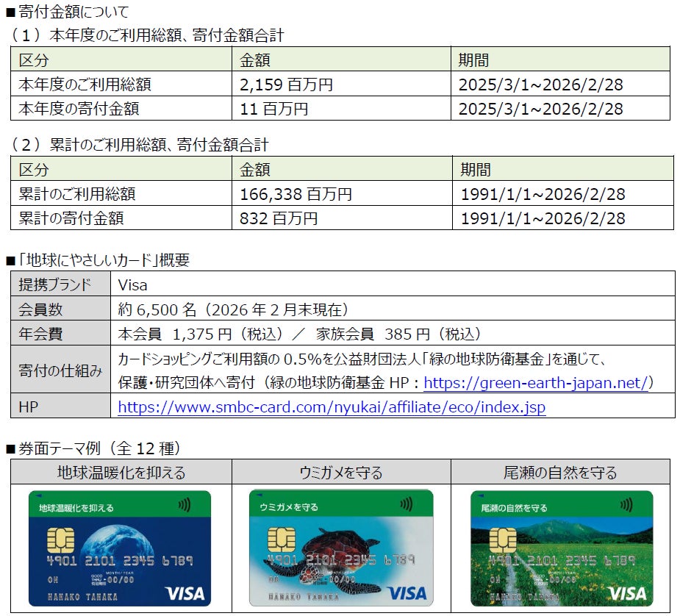Click the 「地球にやさしいカード」概要 heading
Viewport: 680px width, 616px height.
[98, 260]
